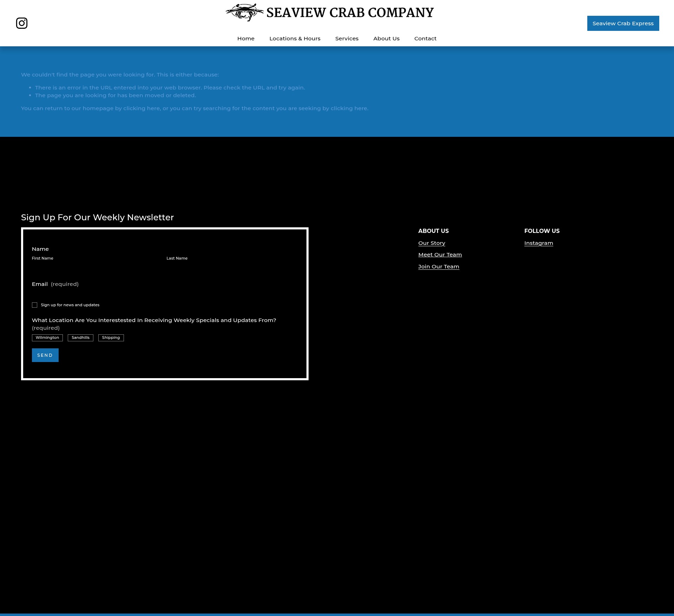Screen dimensions: 674x616
Task: Open the Join Our Team link
Action: pyautogui.click(x=439, y=267)
